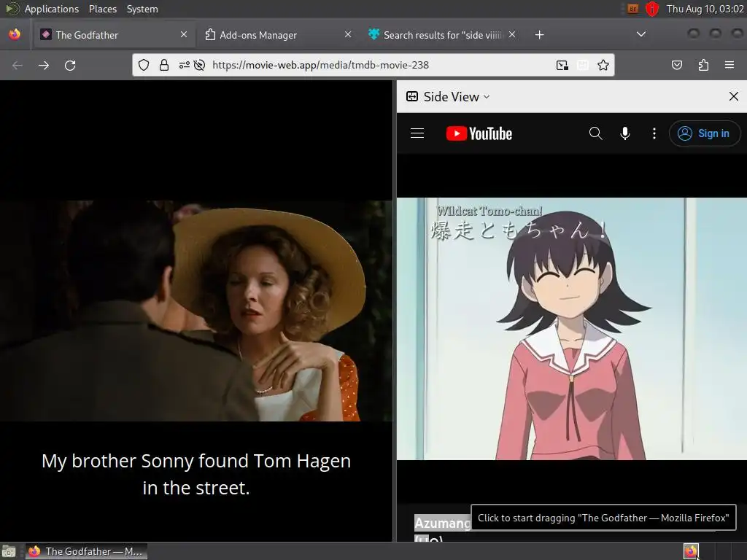
Task: Click the clock Thu Aug 10, 03:02
Action: 705,9
